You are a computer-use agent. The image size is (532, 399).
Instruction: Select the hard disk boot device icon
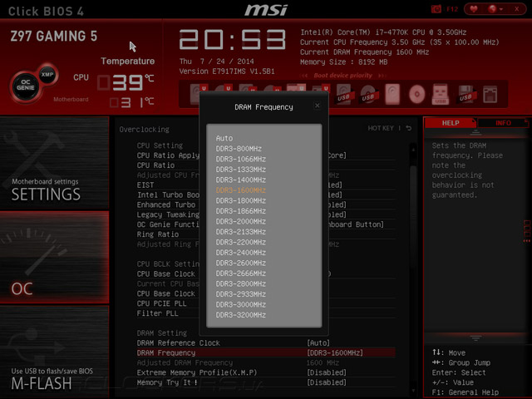392,94
